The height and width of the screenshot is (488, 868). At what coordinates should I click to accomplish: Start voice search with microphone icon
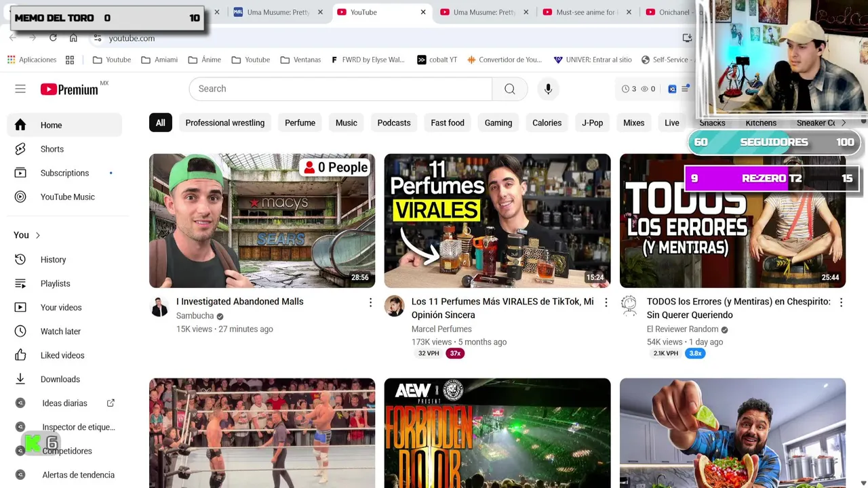(548, 89)
